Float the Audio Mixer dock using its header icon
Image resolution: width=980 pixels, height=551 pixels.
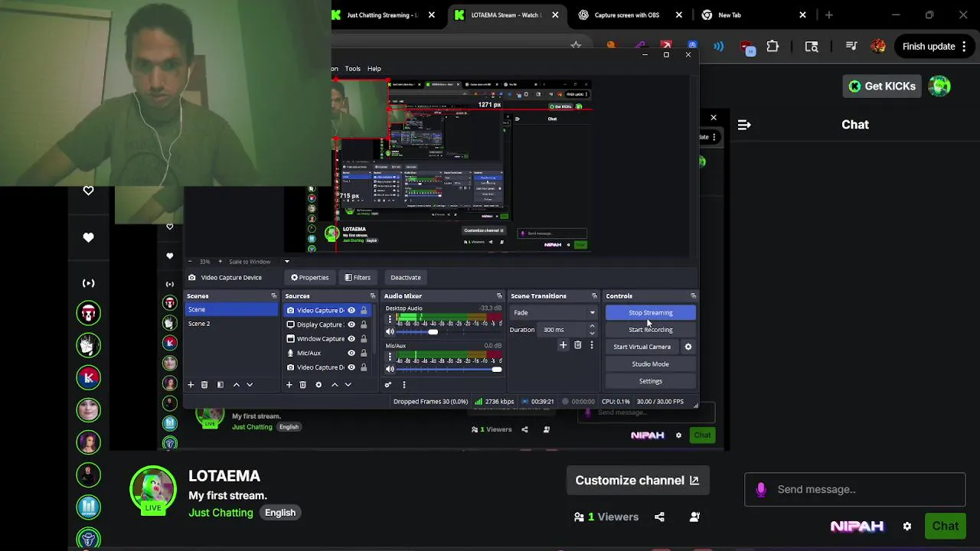pos(499,296)
